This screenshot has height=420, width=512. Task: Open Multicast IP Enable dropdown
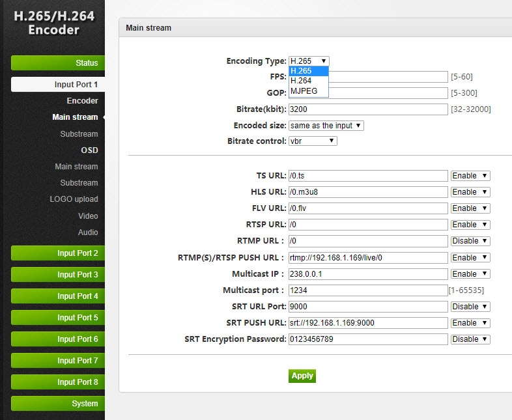(x=470, y=274)
